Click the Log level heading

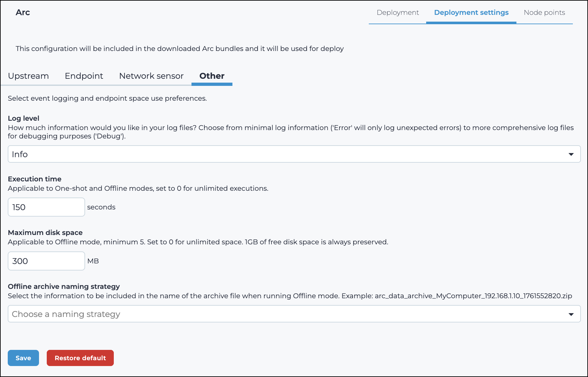24,118
